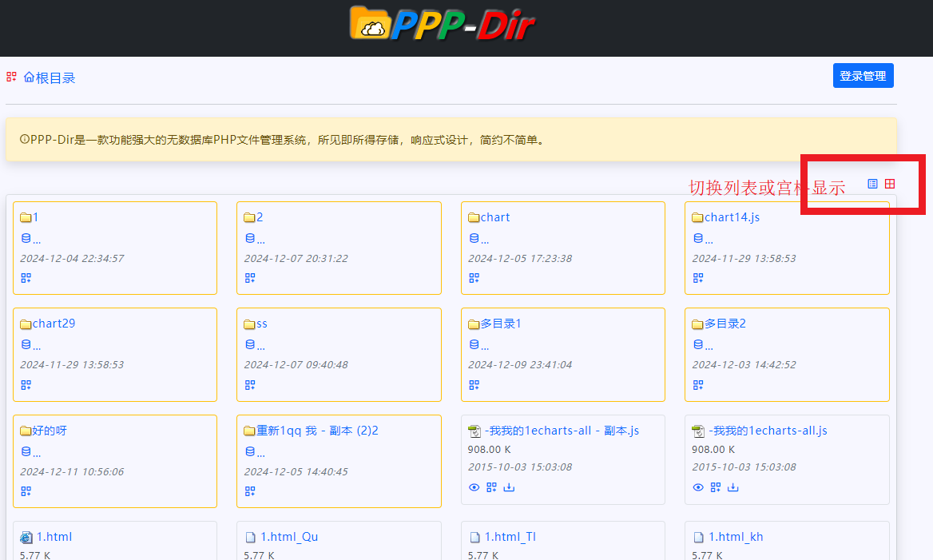Show QR code for chart folder
This screenshot has height=560, width=933.
pos(474,278)
